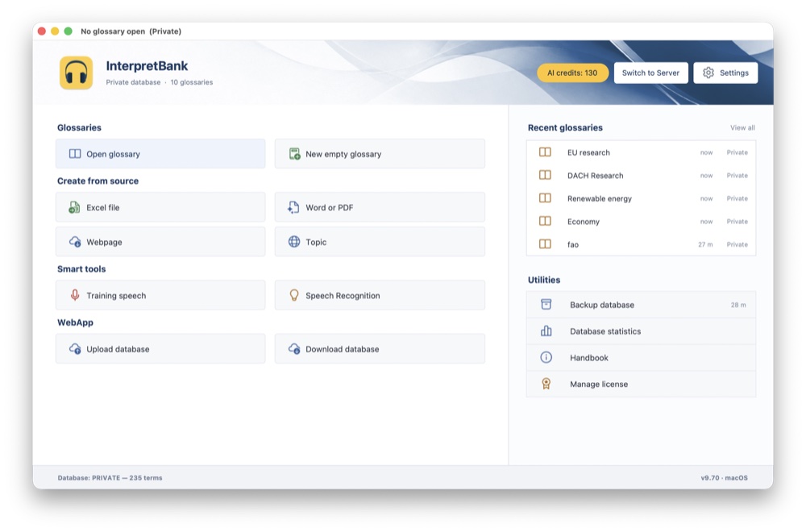The width and height of the screenshot is (806, 532).
Task: Click the Settings gear icon
Action: point(708,73)
